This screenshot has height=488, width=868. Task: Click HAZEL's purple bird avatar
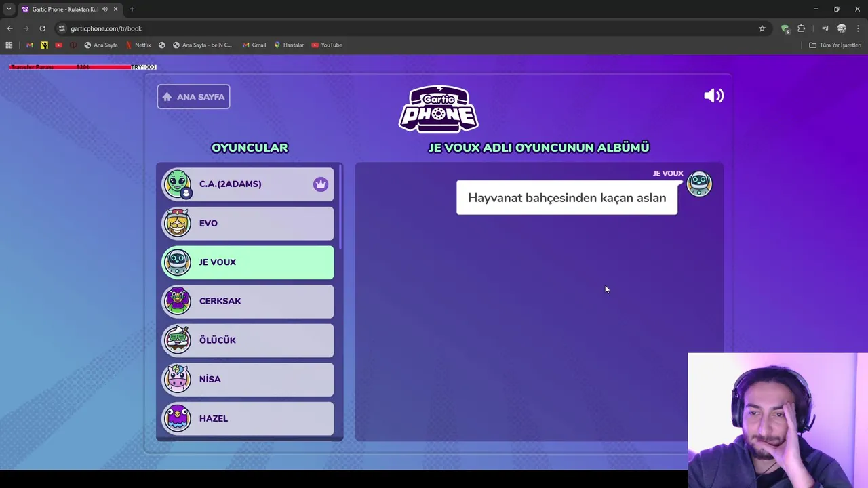pos(177,418)
